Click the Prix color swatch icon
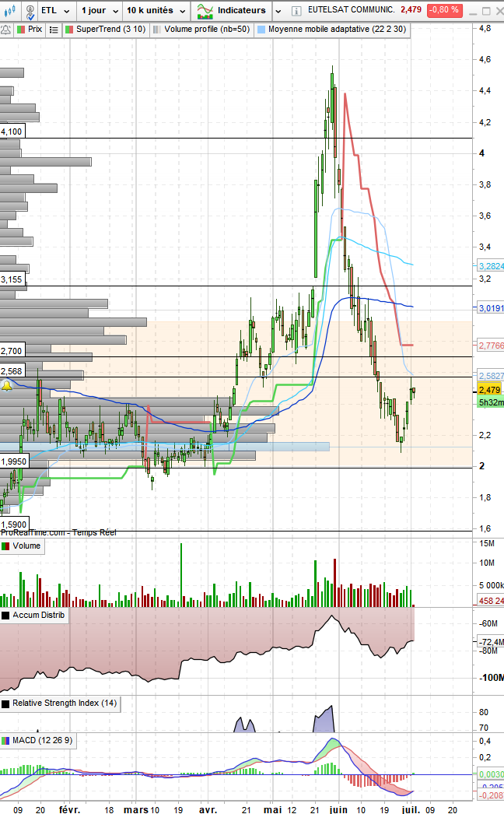This screenshot has width=504, height=814. tap(21, 30)
